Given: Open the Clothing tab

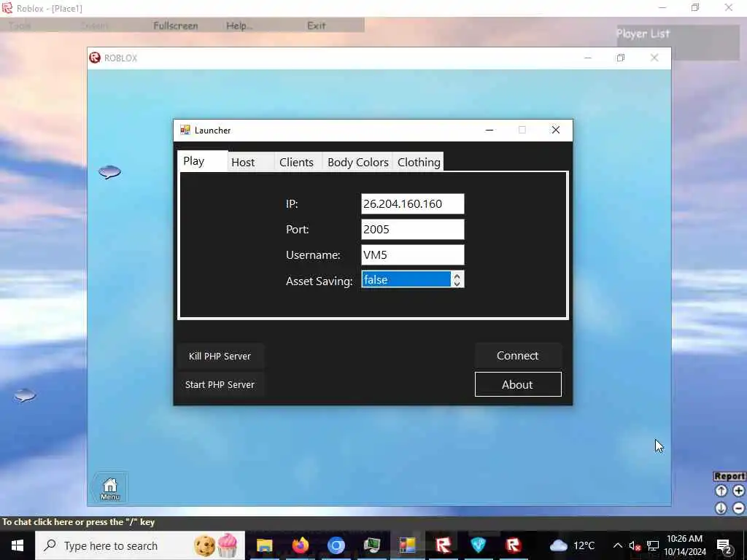Looking at the screenshot, I should [419, 163].
